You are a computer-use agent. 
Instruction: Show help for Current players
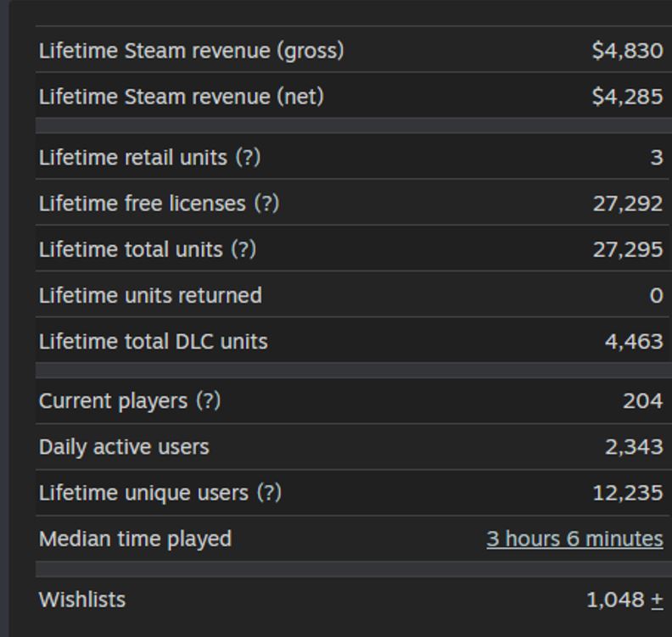coord(209,400)
